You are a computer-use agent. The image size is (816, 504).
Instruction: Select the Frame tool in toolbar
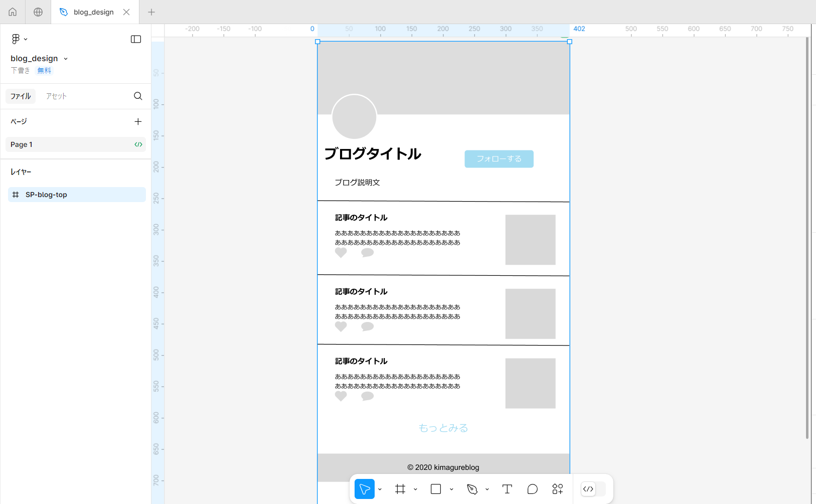tap(400, 489)
